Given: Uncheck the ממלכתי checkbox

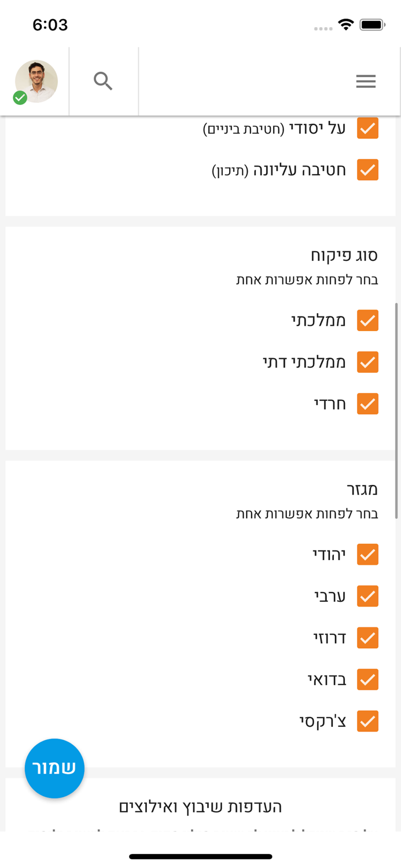Looking at the screenshot, I should tap(367, 320).
